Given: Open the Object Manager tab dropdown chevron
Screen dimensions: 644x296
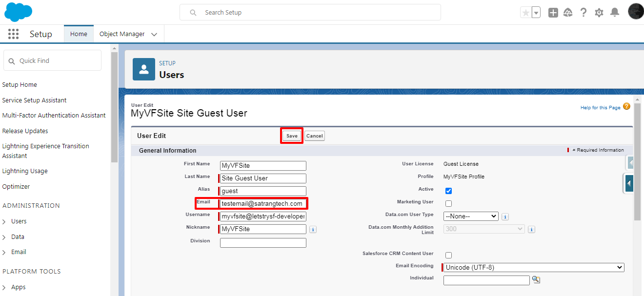Looking at the screenshot, I should tap(154, 35).
